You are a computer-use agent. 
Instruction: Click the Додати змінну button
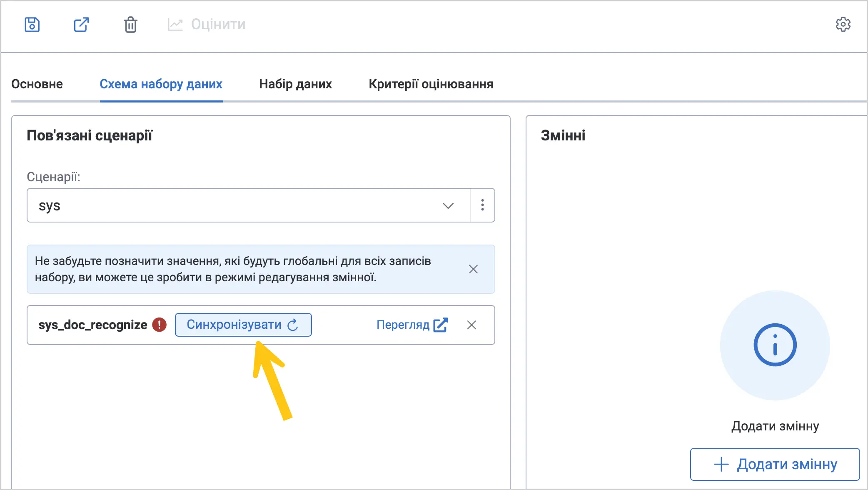pos(775,464)
